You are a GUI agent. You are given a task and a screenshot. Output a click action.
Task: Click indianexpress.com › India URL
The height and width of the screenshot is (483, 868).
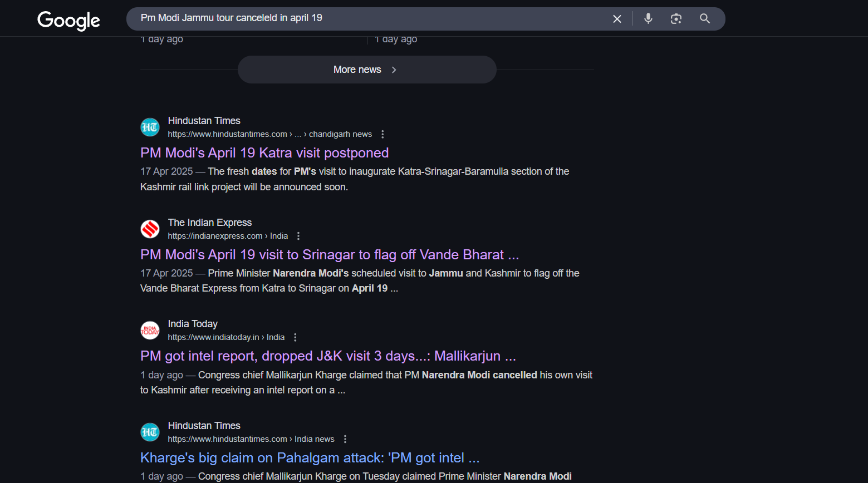[x=228, y=236]
